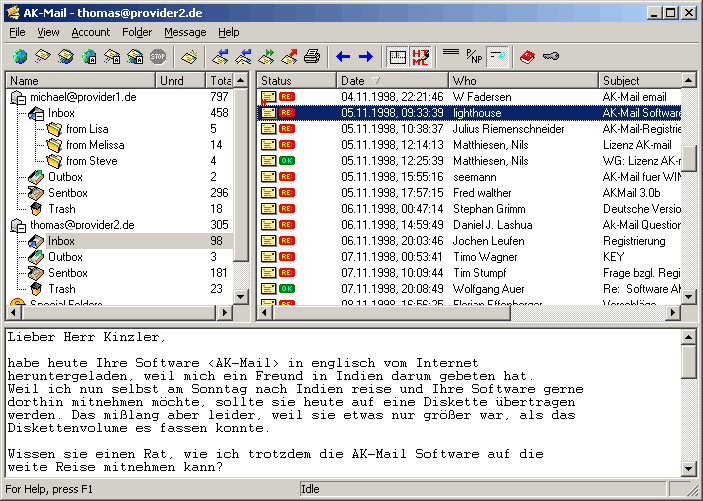Click message list horizontal scrollbar right arrow
This screenshot has height=501, width=703.
point(673,312)
